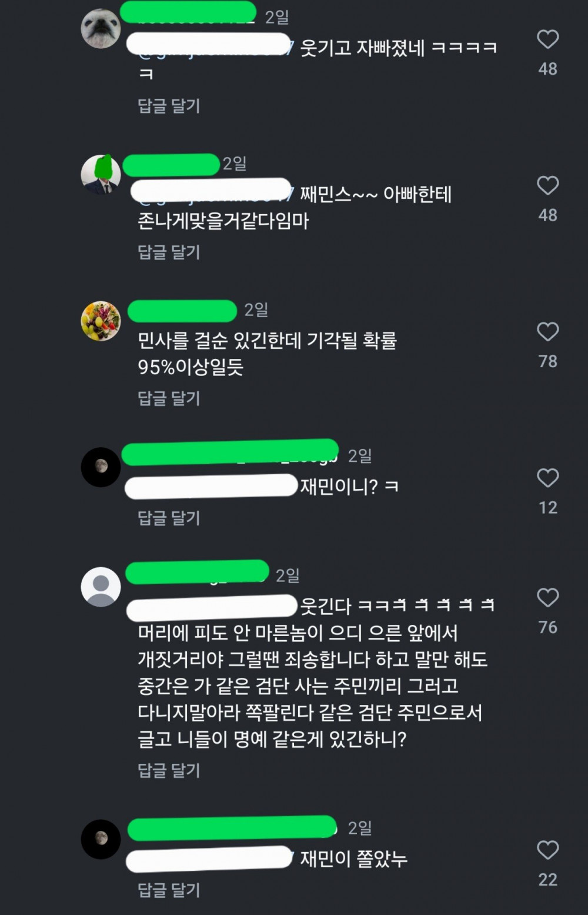Like the '웃기고 자빠졌네' comment
Image resolution: width=588 pixels, height=915 pixels.
click(547, 39)
